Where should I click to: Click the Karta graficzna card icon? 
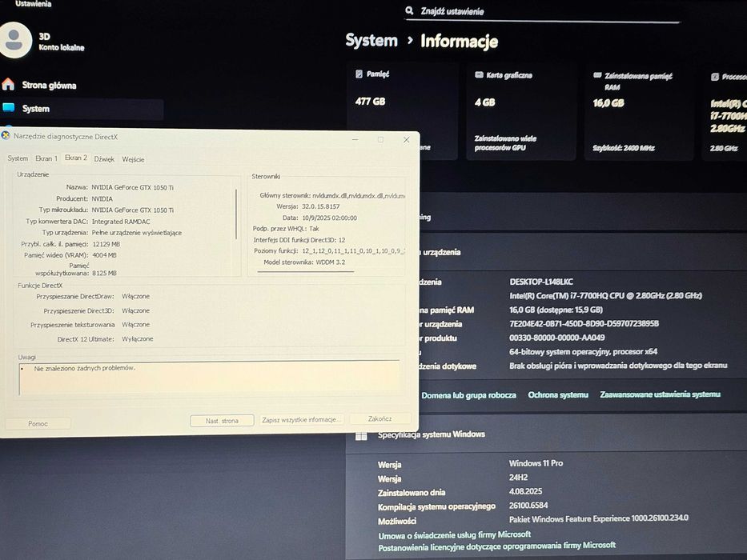[479, 75]
